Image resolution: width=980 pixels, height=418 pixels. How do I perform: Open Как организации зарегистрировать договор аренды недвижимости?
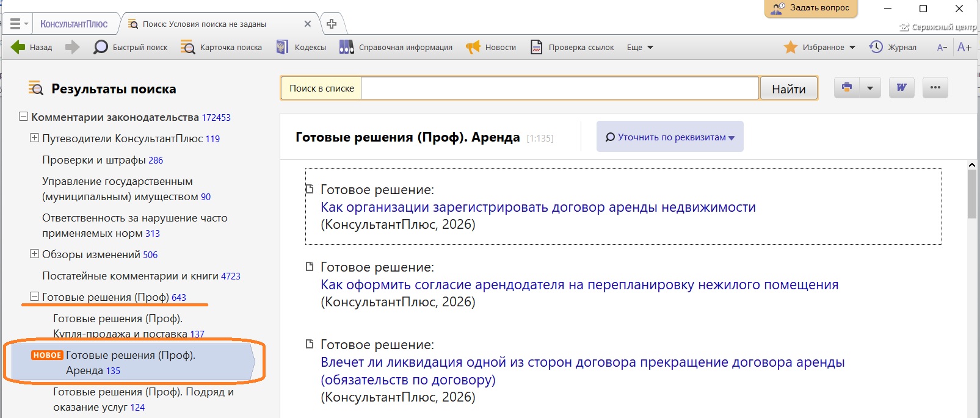tap(538, 207)
